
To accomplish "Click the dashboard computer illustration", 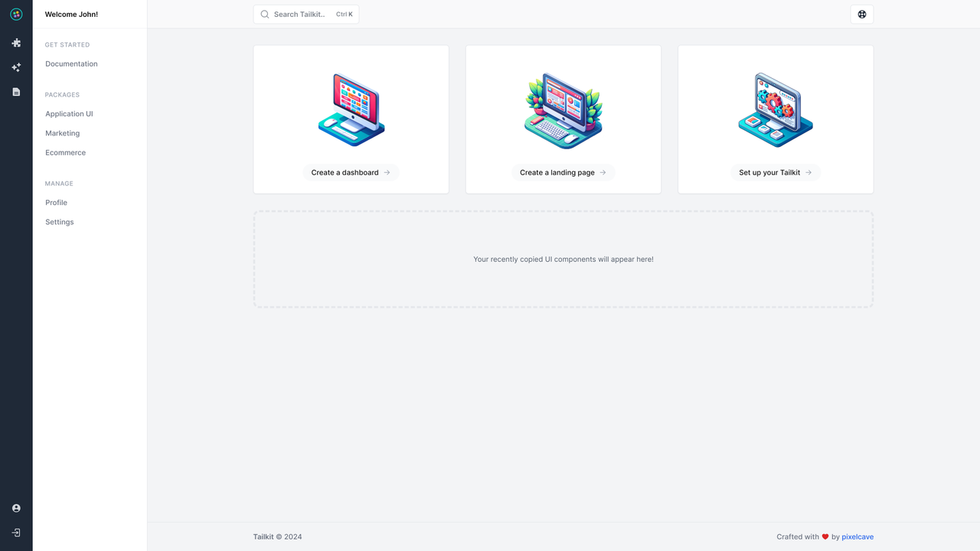I will pos(351,109).
